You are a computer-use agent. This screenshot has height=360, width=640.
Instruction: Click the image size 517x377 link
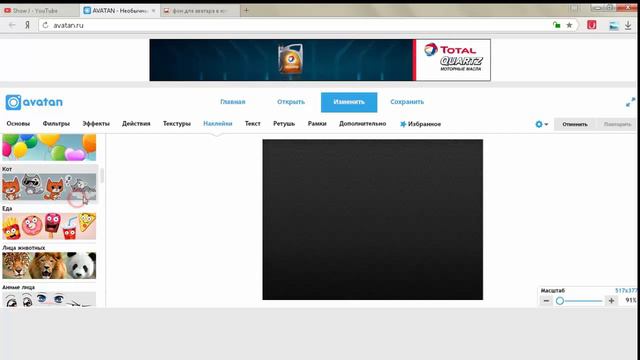click(626, 290)
